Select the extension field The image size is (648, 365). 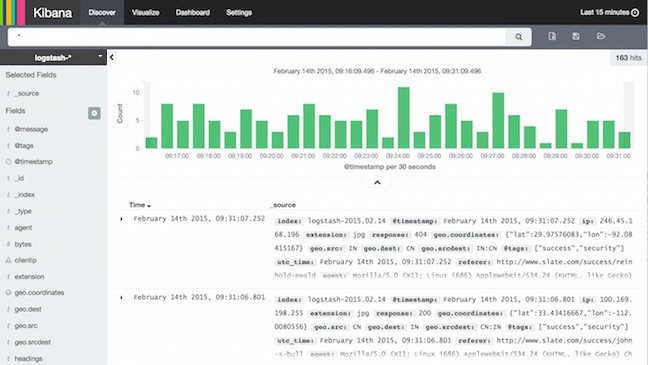(29, 277)
